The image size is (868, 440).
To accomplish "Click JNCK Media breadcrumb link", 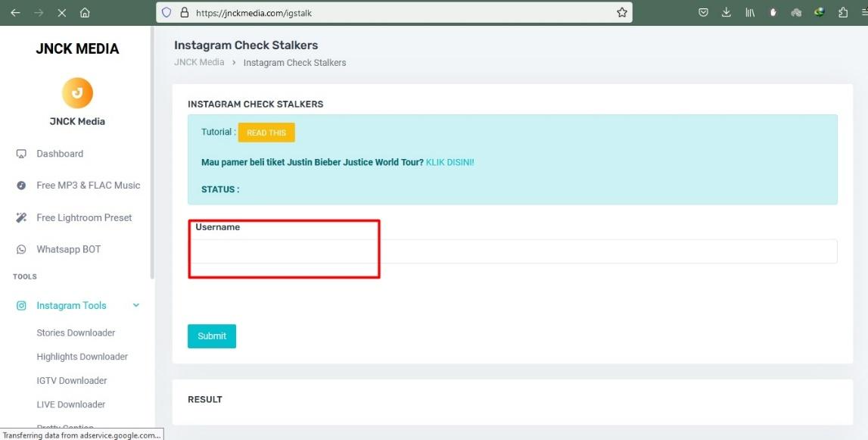I will [199, 62].
